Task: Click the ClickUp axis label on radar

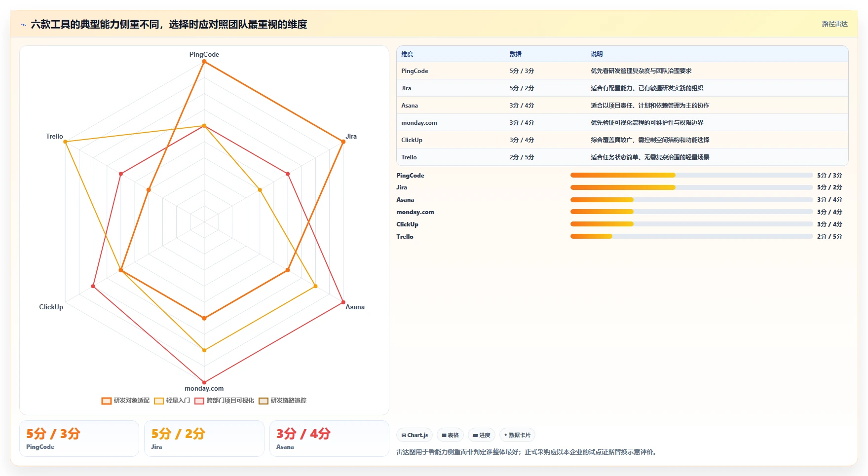Action: click(51, 307)
